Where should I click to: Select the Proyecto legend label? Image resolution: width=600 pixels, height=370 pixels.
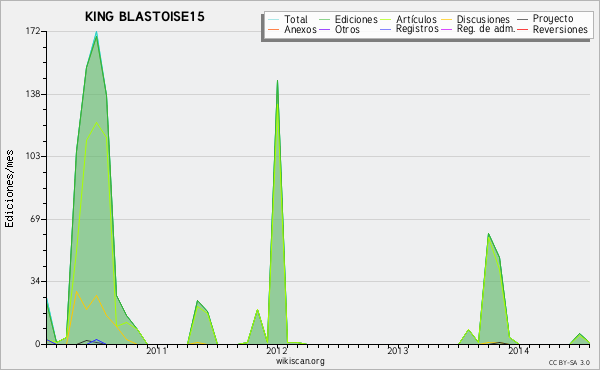pyautogui.click(x=553, y=19)
